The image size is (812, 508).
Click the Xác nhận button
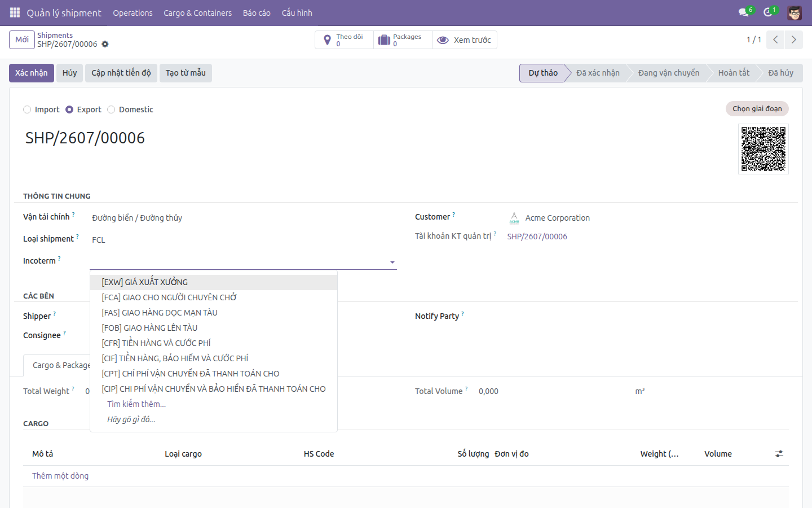click(32, 73)
